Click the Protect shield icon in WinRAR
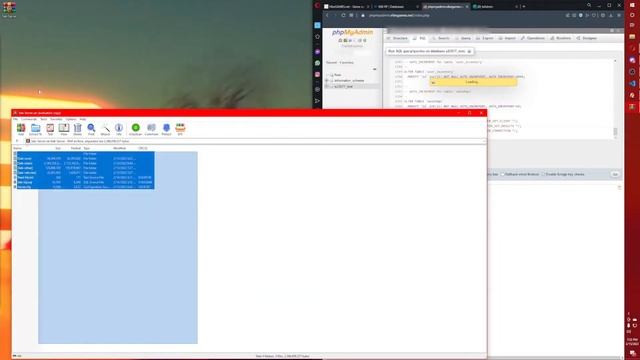640x360 pixels. point(166,129)
